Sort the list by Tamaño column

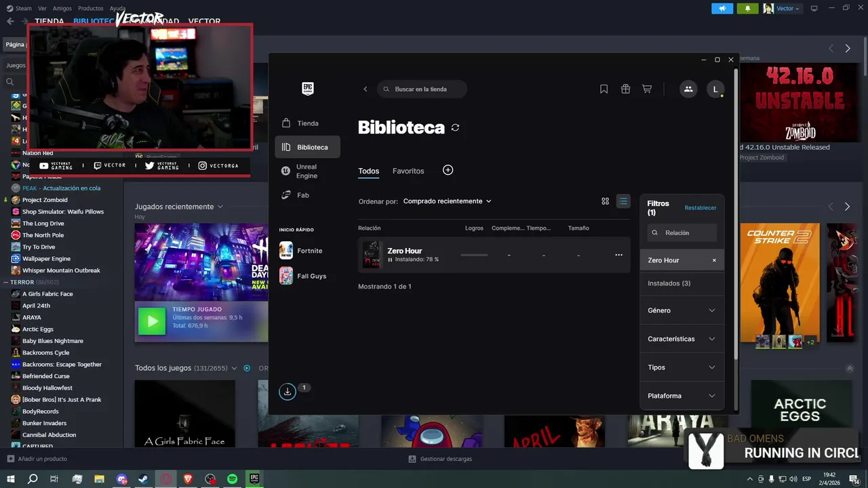[x=578, y=228]
